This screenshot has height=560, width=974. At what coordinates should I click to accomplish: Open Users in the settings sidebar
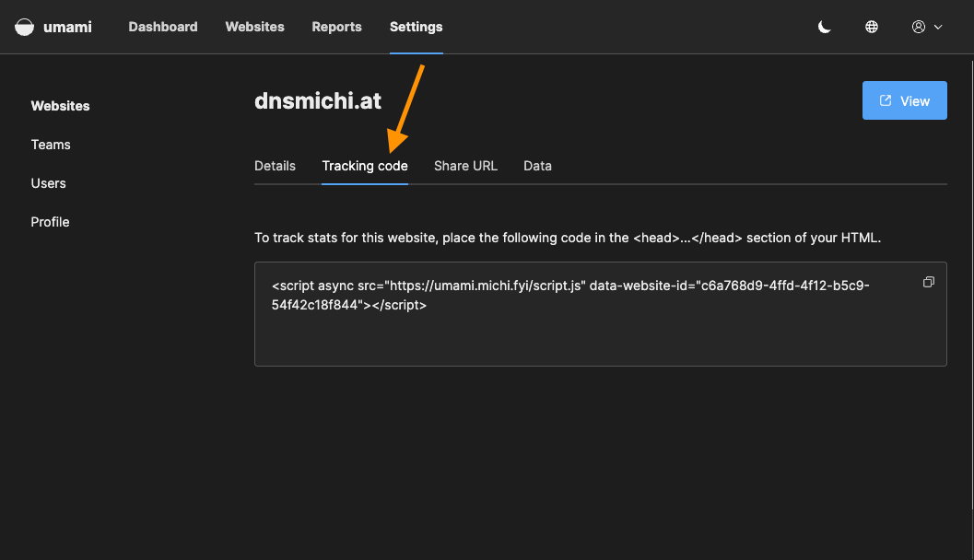[x=49, y=183]
